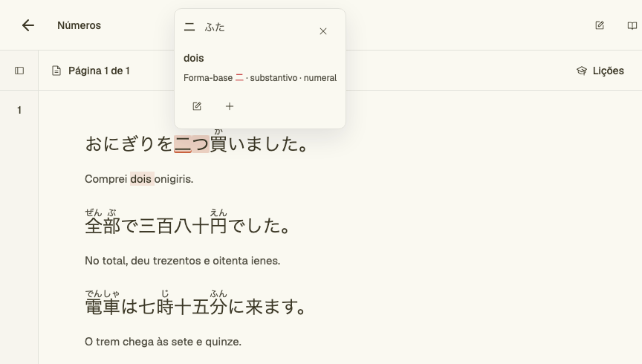Click the word おにぎり
The image size is (642, 364).
coord(120,144)
